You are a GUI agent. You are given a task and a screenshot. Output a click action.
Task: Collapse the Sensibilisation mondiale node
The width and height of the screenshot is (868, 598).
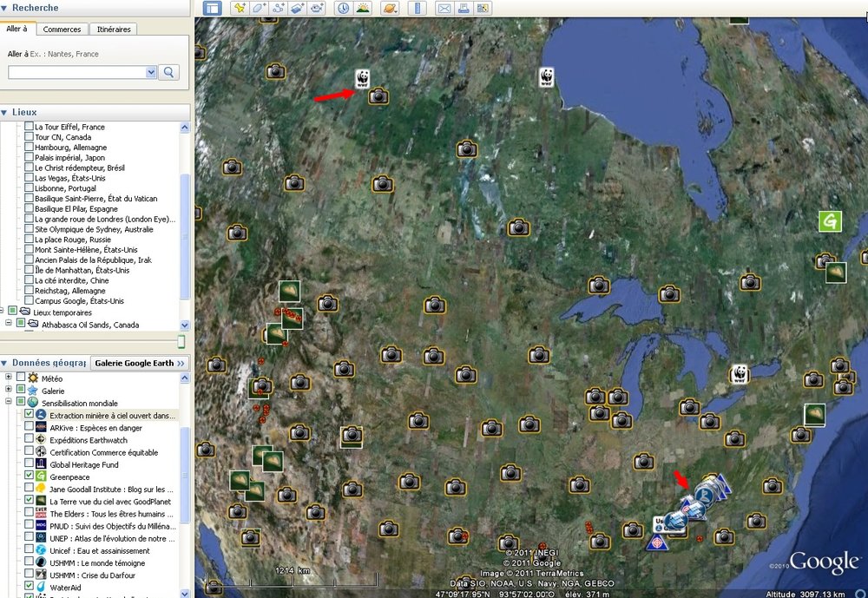[x=9, y=402]
